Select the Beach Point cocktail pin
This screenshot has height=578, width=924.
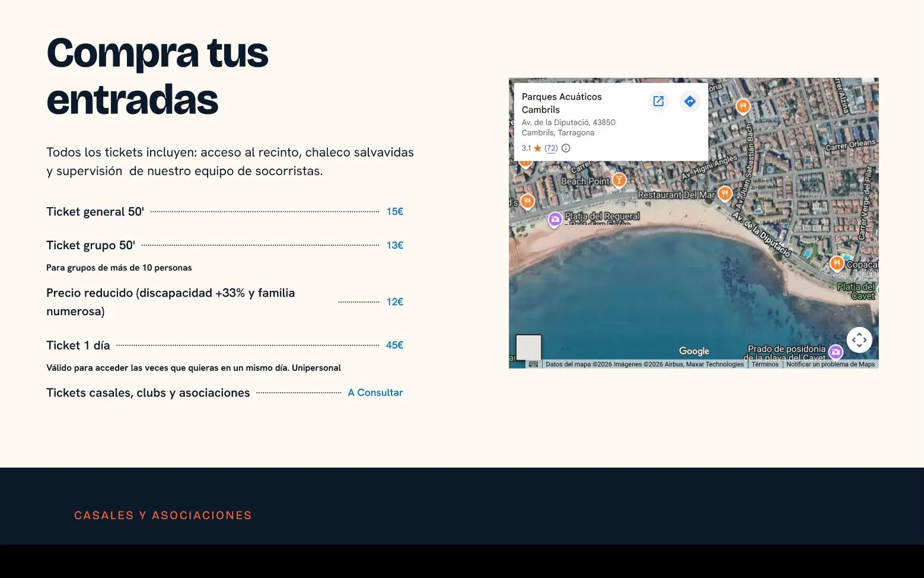pos(619,179)
